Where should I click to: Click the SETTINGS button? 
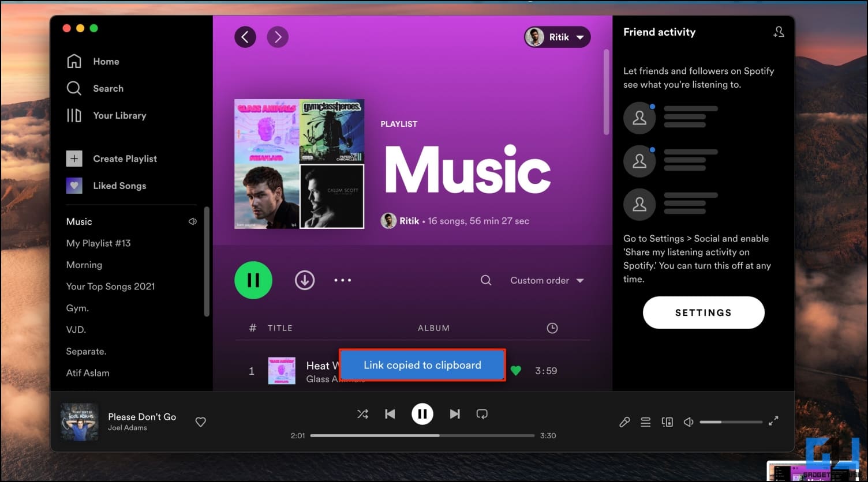(x=704, y=312)
